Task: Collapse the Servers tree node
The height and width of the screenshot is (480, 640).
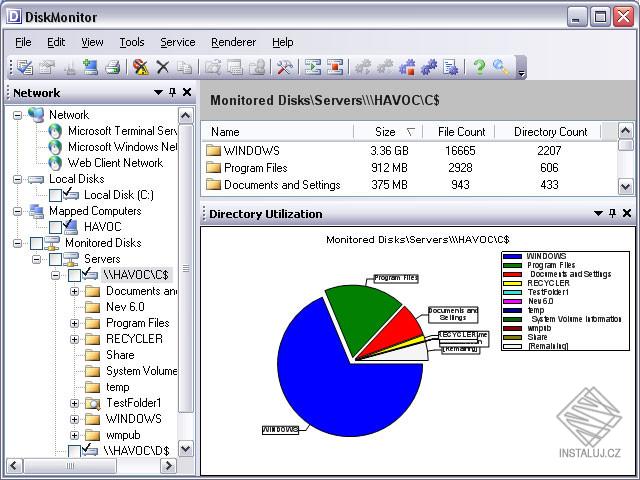Action: coord(36,259)
